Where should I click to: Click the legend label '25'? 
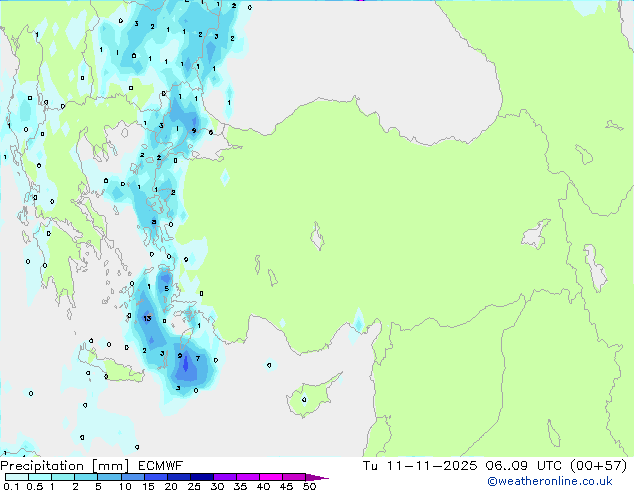[x=194, y=486]
